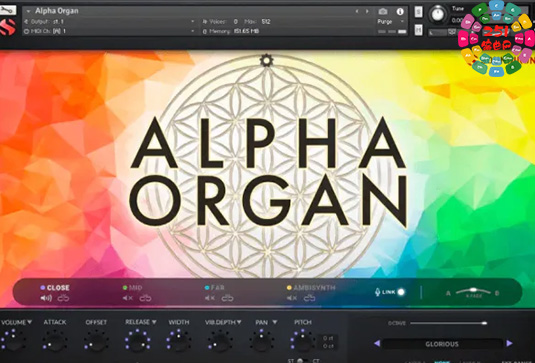The width and height of the screenshot is (535, 363).
Task: Unmute the FAR mic speaker icon
Action: tap(210, 298)
